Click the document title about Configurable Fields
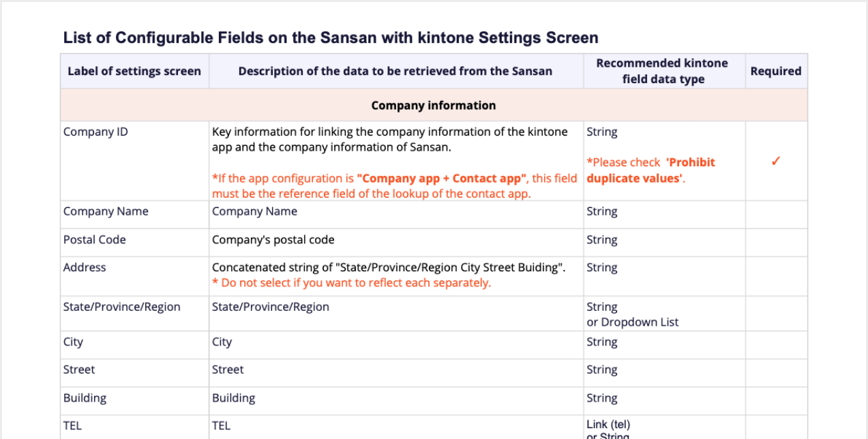This screenshot has width=868, height=439. [x=331, y=37]
